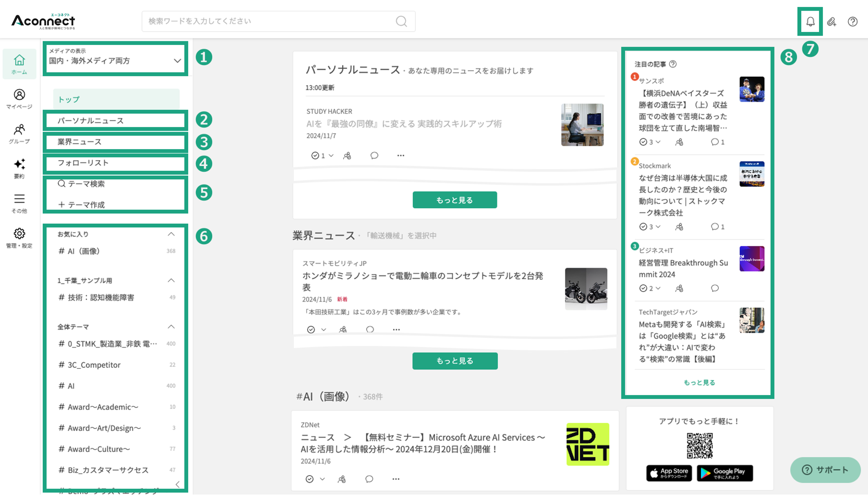868x497 pixels.
Task: Click the Google Play badge
Action: (x=724, y=473)
